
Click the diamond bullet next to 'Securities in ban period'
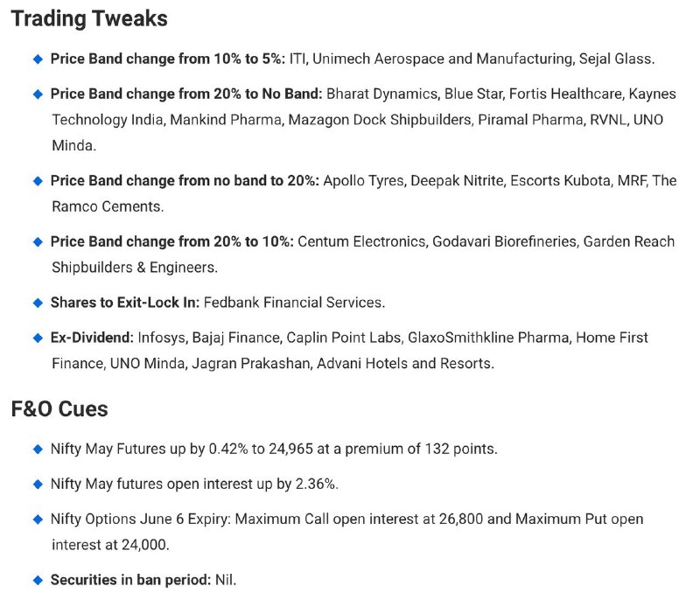pos(38,580)
